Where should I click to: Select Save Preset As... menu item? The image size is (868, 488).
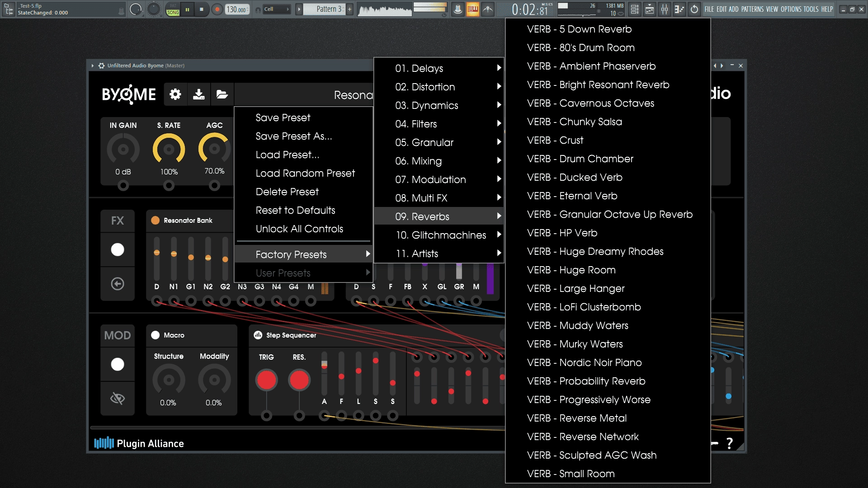click(303, 136)
